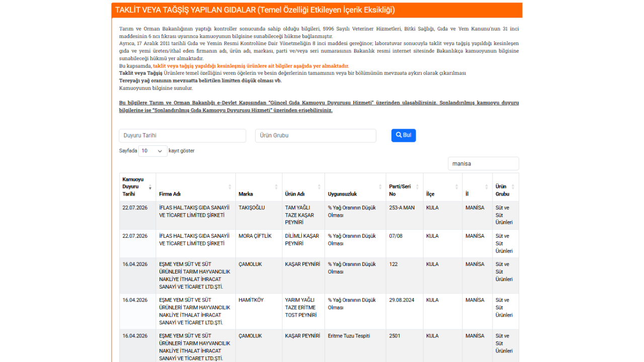Click date 16.04.2026 in the HAMİTKÖY row
Viewport: 644px width, 362px height.
(x=135, y=300)
